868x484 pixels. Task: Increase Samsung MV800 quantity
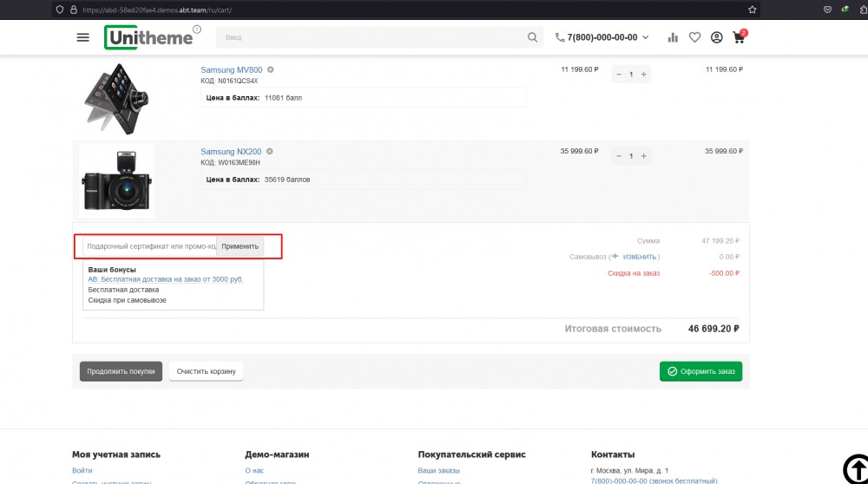pos(643,75)
